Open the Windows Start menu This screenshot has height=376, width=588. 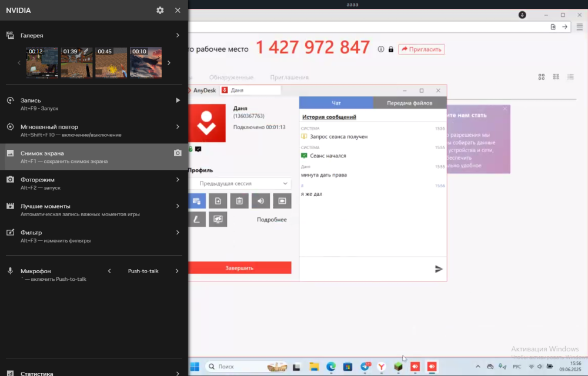[195, 367]
